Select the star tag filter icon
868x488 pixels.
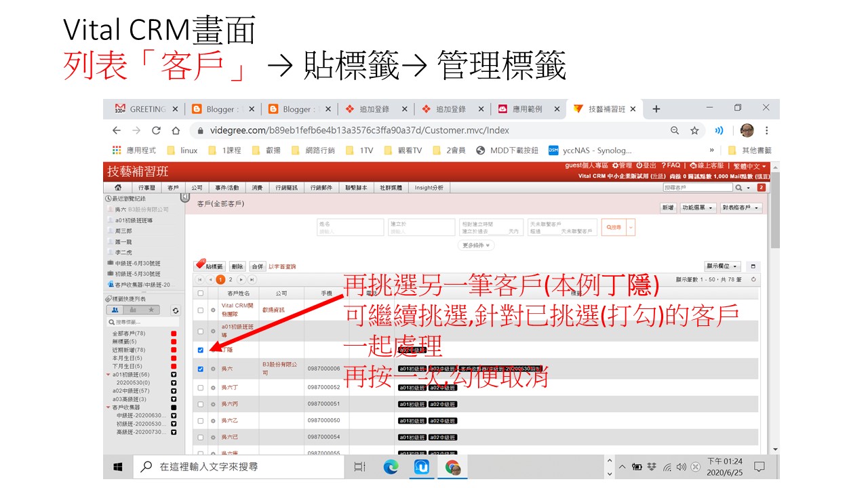pos(151,310)
